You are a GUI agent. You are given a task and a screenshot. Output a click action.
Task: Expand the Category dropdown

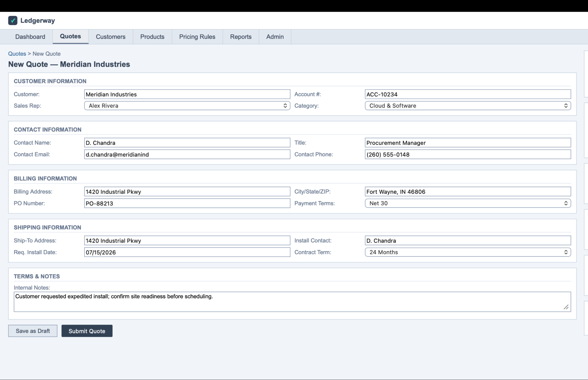pos(468,106)
